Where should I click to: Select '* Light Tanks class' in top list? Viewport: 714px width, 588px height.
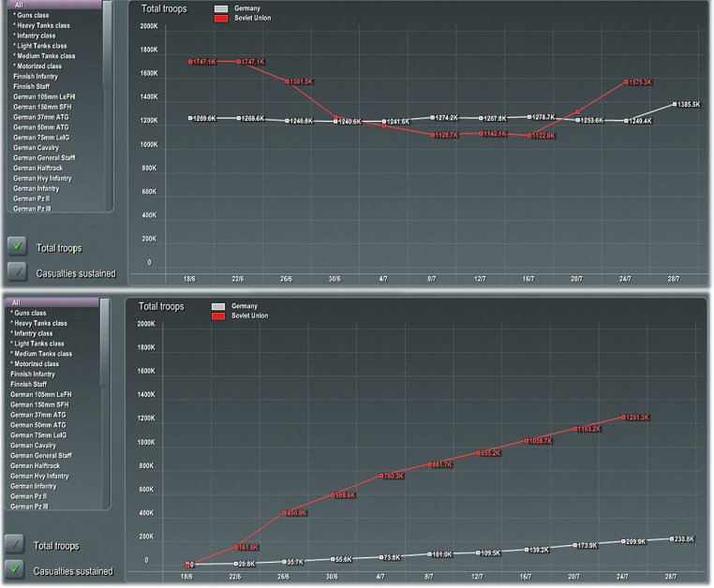(40, 46)
